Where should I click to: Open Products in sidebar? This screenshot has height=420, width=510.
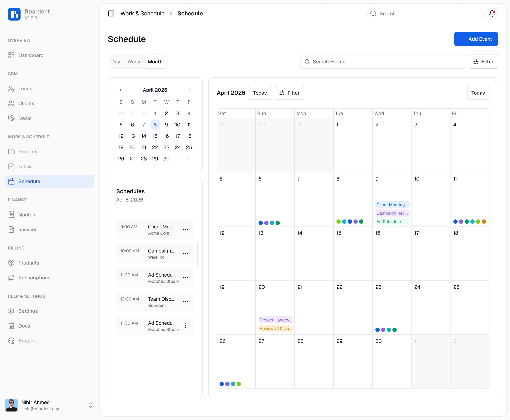pyautogui.click(x=50, y=263)
